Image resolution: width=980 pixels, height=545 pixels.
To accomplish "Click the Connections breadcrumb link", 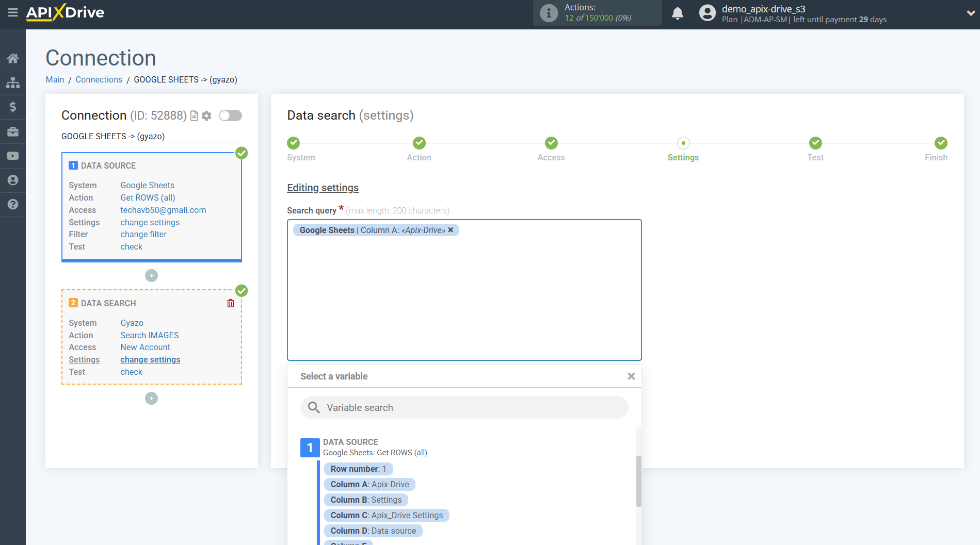I will 99,79.
